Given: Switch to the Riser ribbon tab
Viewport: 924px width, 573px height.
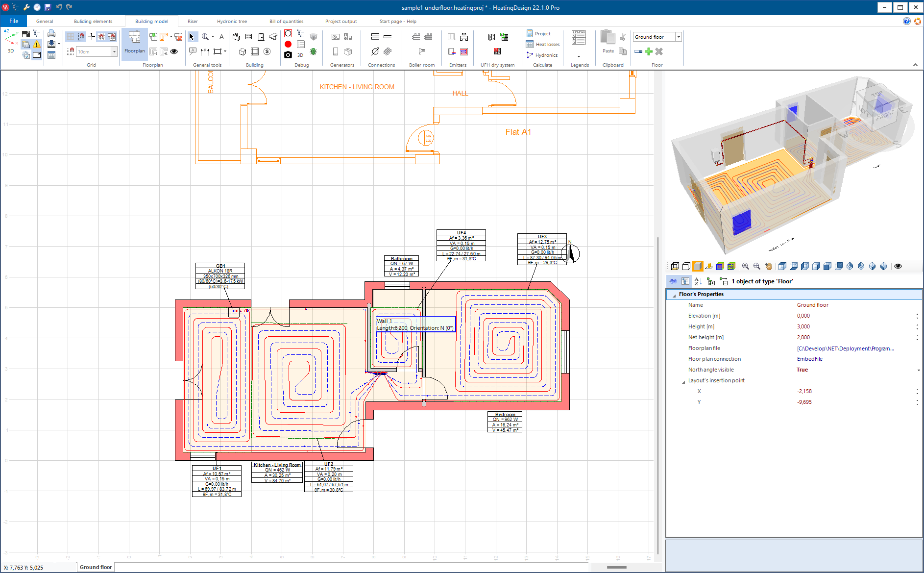Looking at the screenshot, I should pyautogui.click(x=192, y=21).
